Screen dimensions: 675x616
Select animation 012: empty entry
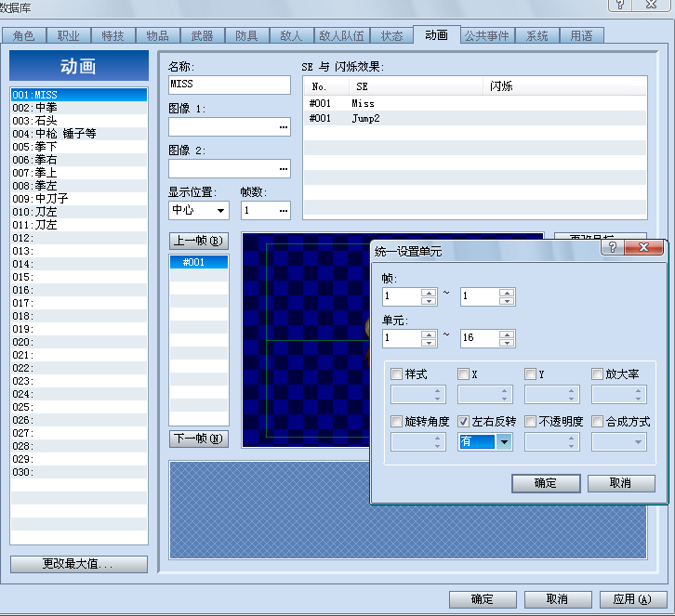pyautogui.click(x=79, y=238)
